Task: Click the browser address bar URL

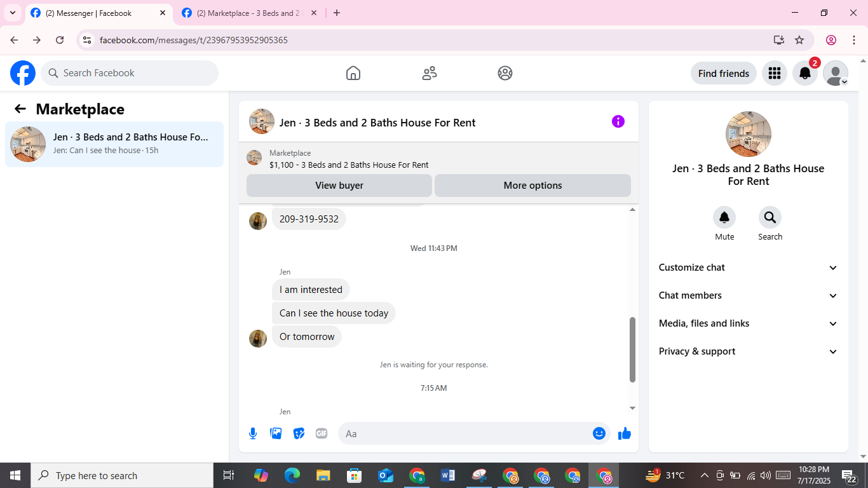Action: tap(194, 40)
